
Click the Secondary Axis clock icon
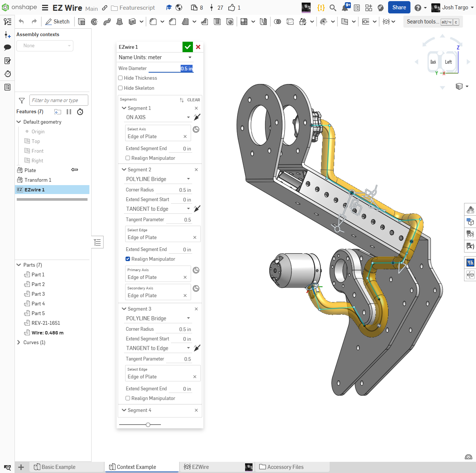(x=196, y=289)
